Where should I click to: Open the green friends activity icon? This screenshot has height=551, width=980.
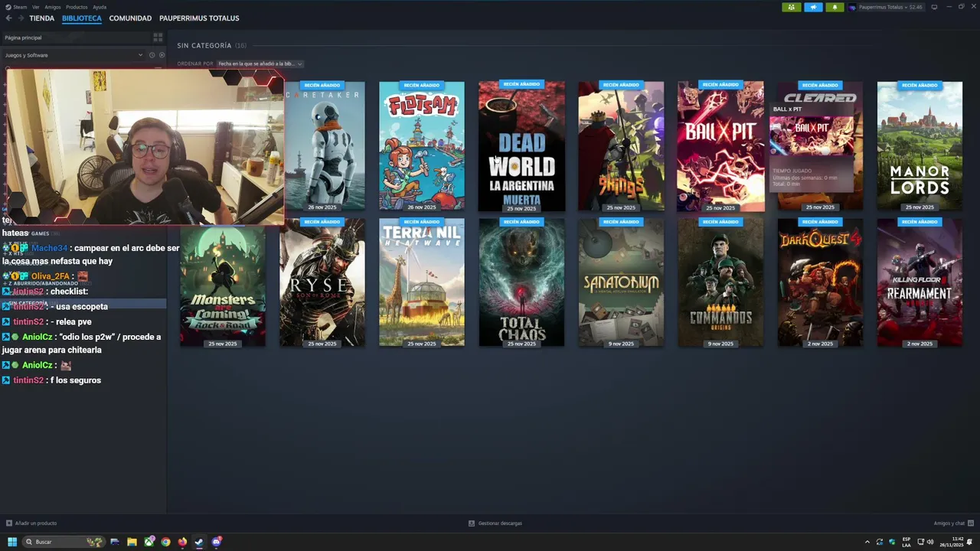pyautogui.click(x=791, y=8)
